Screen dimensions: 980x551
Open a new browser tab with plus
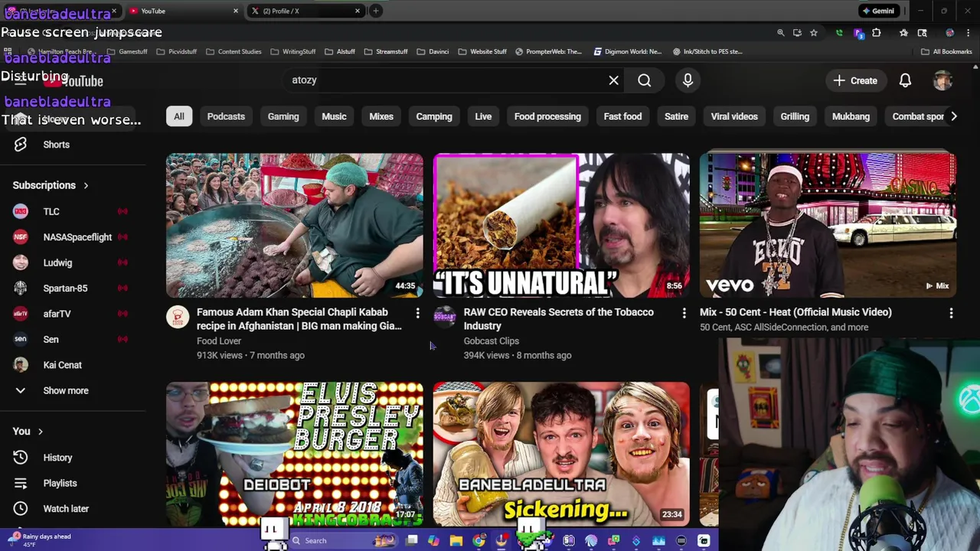[376, 11]
